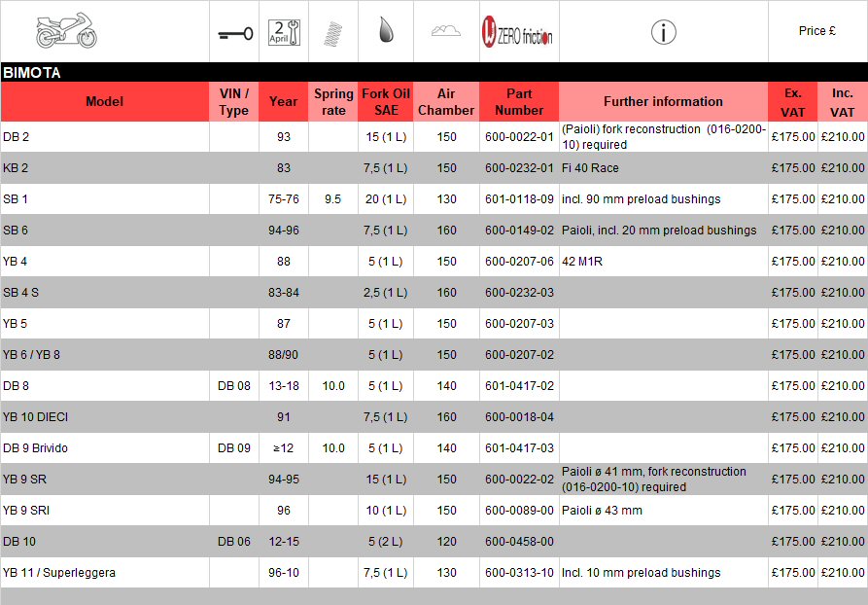The image size is (868, 605).
Task: Click the air chamber cloud icon
Action: click(x=446, y=31)
